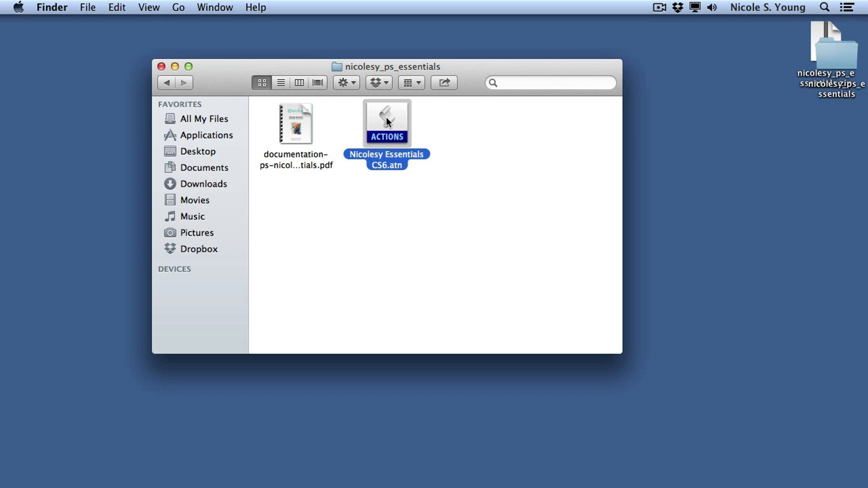Select Dropbox in the sidebar
The width and height of the screenshot is (868, 488).
(200, 249)
